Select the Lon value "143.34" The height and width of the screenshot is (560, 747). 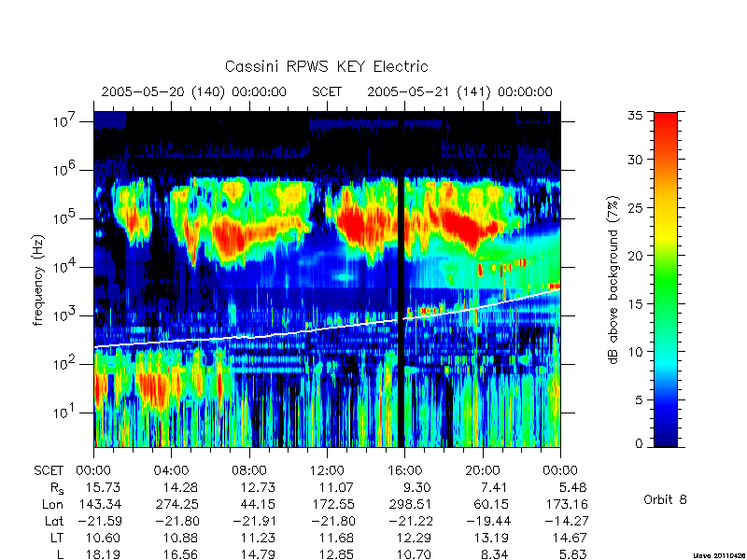(100, 504)
